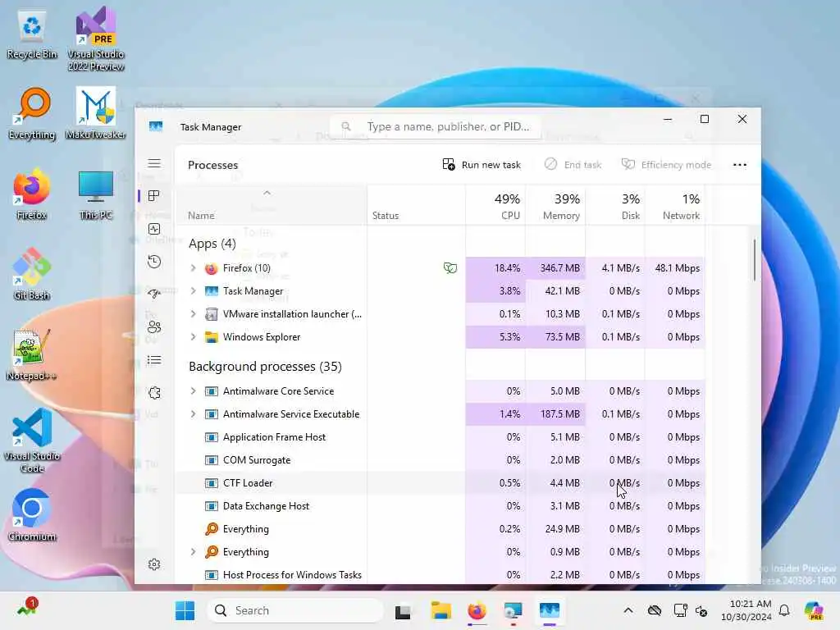Open Git Bash desktop shortcut
The image size is (840, 630).
pos(32,274)
